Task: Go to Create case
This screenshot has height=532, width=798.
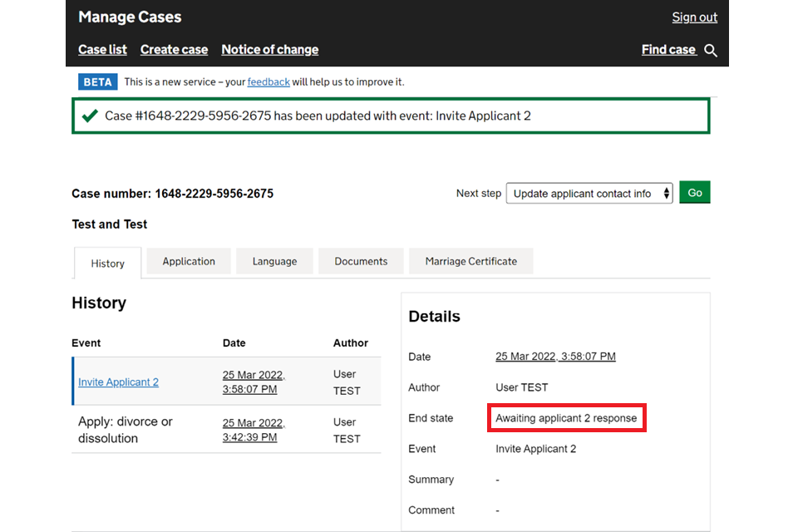Action: (174, 50)
